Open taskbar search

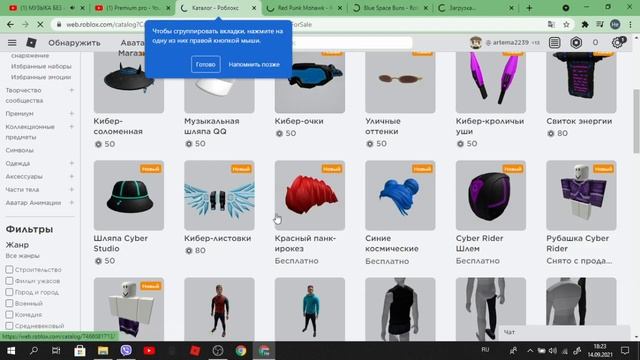34,351
